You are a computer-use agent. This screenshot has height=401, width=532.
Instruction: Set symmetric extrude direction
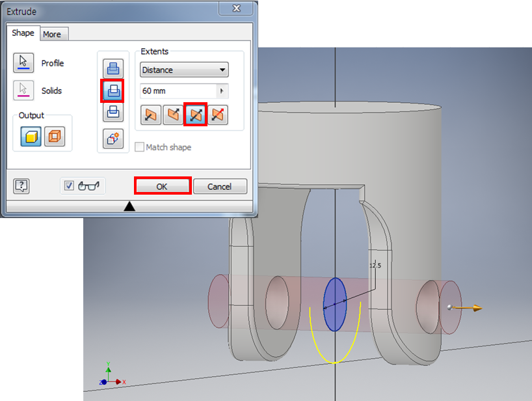[x=195, y=115]
